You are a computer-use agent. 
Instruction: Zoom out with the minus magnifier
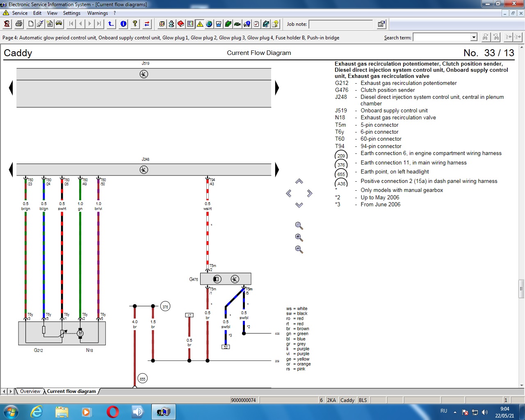tap(299, 249)
